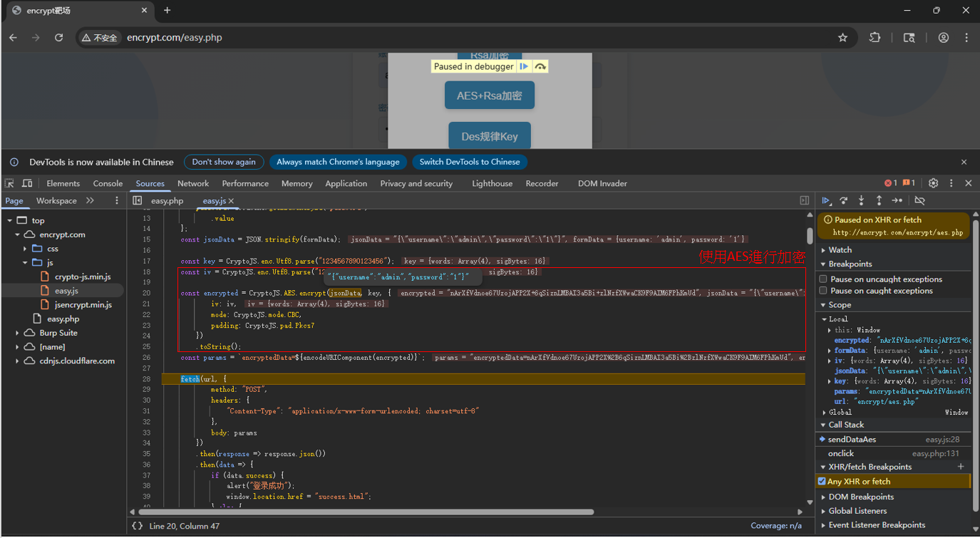
Task: Toggle device toolbar icon
Action: click(28, 183)
